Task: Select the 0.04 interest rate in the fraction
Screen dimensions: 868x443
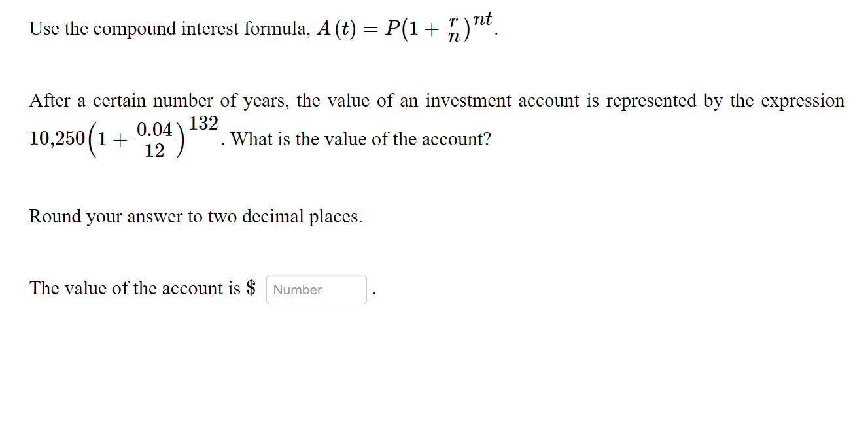Action: coord(155,129)
